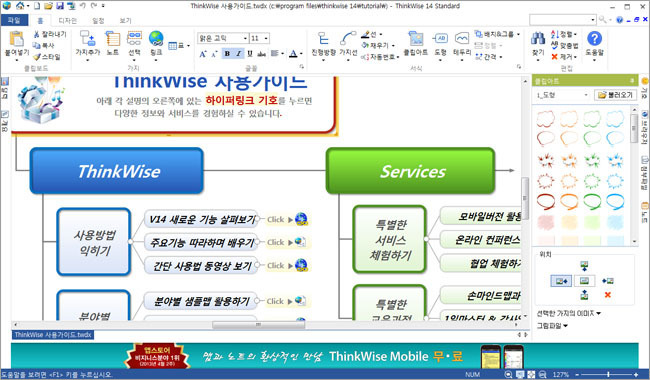Click image-above-text position icon
This screenshot has width=650, height=380.
(584, 266)
